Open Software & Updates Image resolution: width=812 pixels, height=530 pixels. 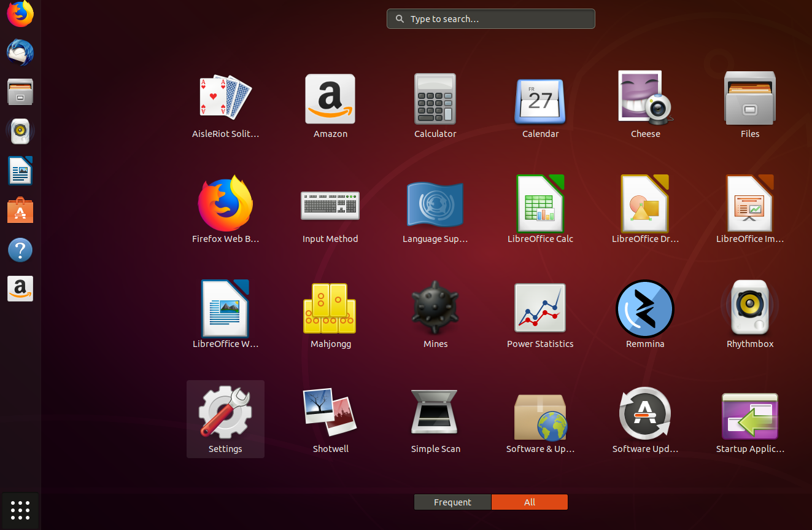[540, 419]
